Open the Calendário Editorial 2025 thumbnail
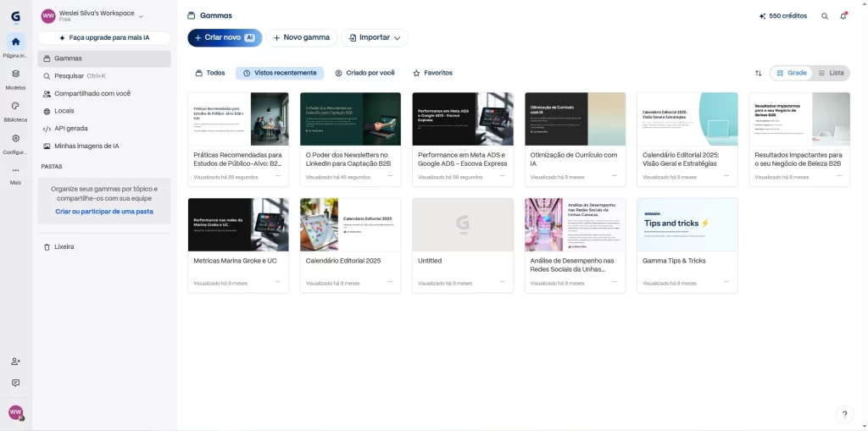The height and width of the screenshot is (431, 868). [x=350, y=224]
